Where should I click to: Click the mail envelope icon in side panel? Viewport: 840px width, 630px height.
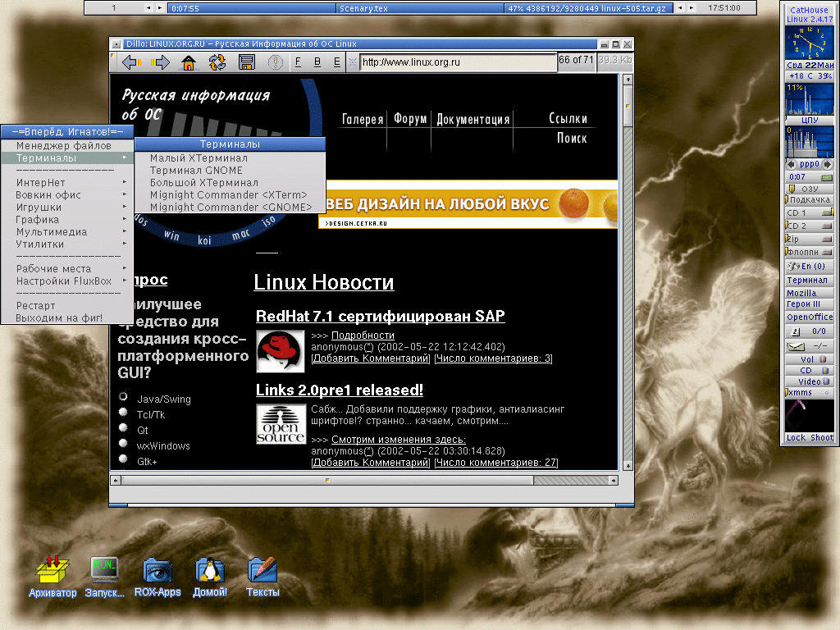coord(796,346)
